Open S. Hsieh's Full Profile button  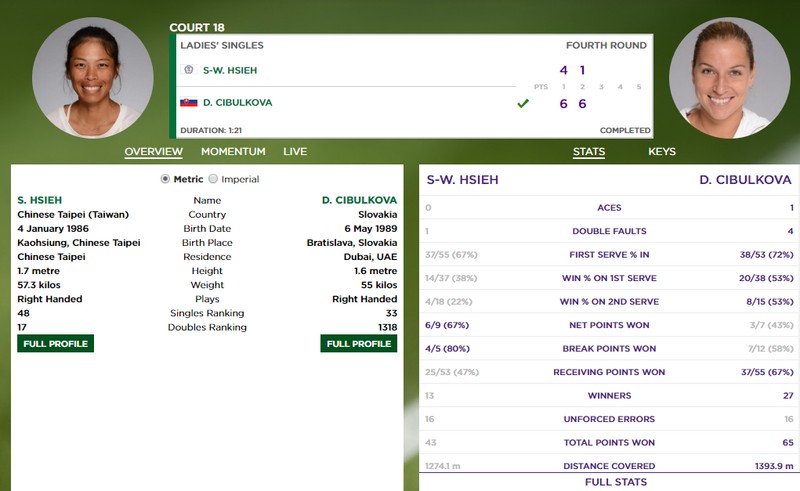tap(55, 343)
